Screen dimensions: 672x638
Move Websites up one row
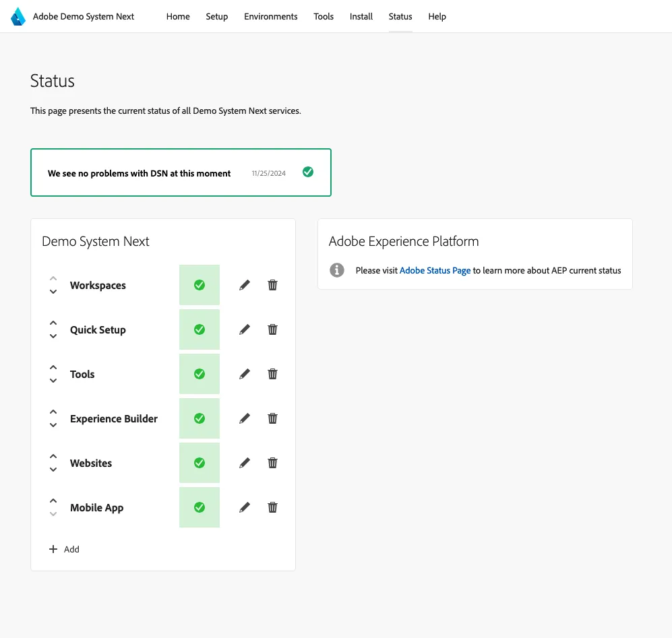(x=53, y=456)
